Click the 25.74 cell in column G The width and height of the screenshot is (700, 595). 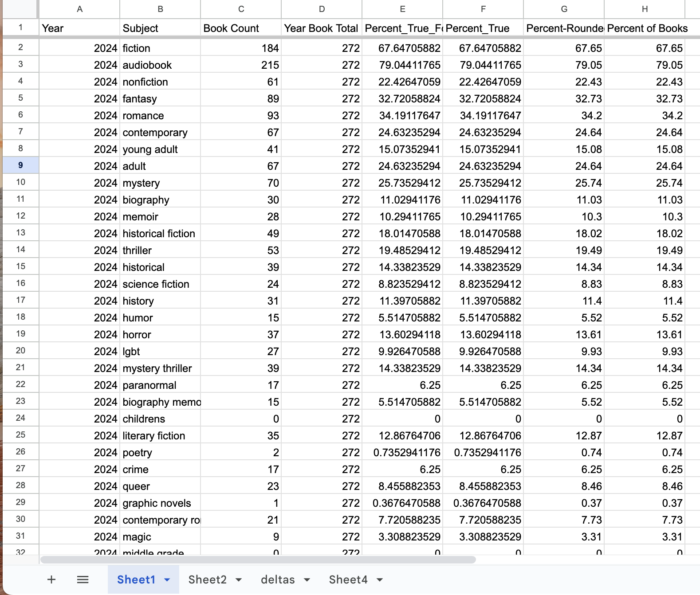pos(564,183)
